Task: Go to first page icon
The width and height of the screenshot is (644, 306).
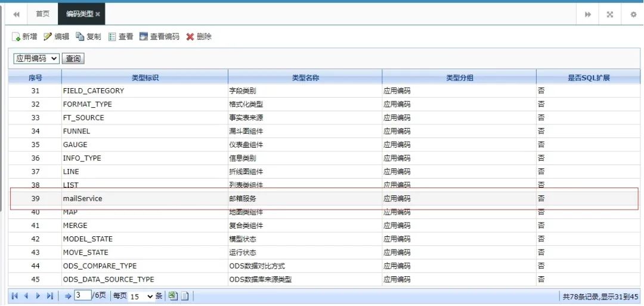Action: (15, 296)
